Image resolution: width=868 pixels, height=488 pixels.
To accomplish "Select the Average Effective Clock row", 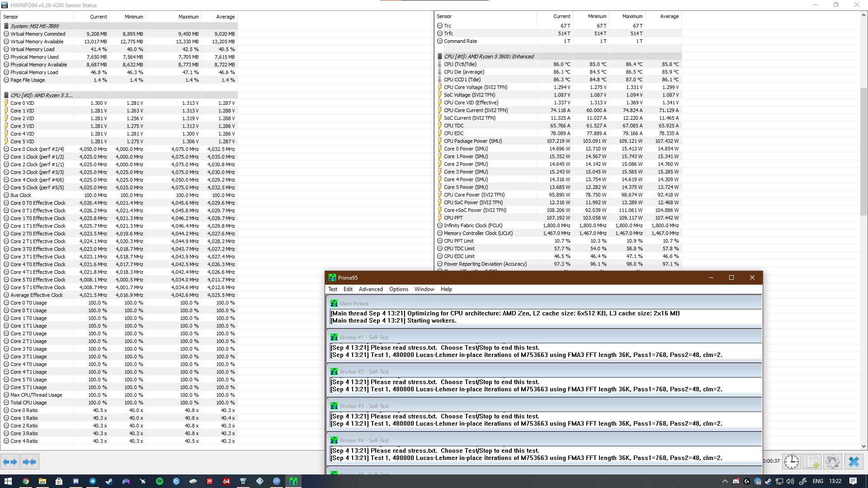I will 119,295.
